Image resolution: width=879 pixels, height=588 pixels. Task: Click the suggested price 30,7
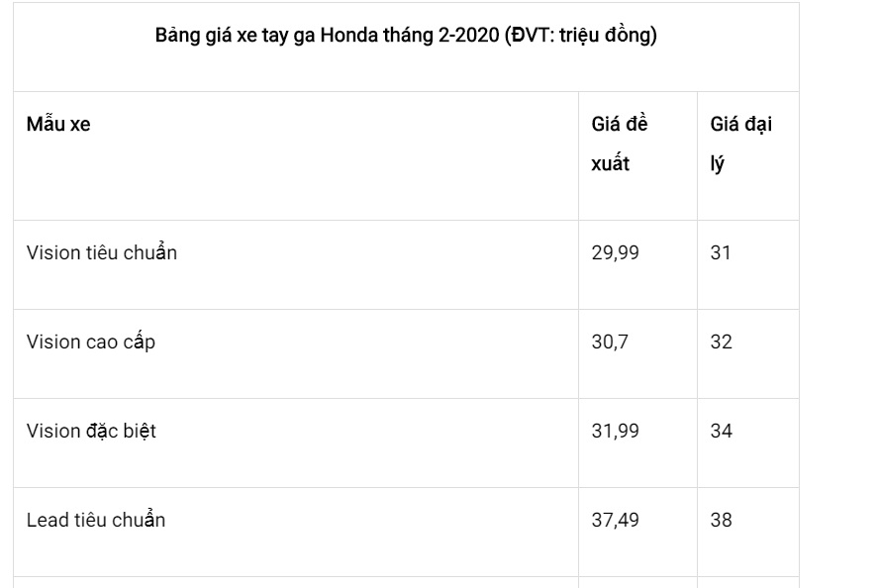point(611,342)
